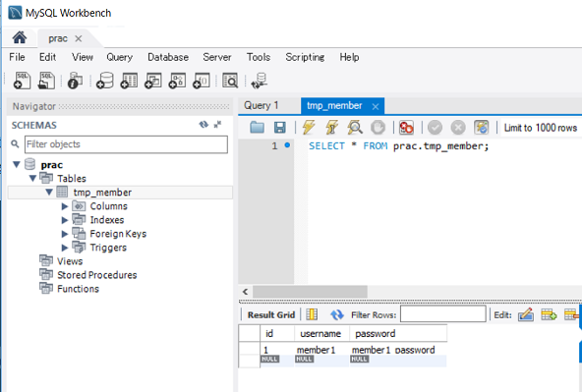The image size is (582, 392).
Task: Select the Functions tree item
Action: click(x=78, y=289)
